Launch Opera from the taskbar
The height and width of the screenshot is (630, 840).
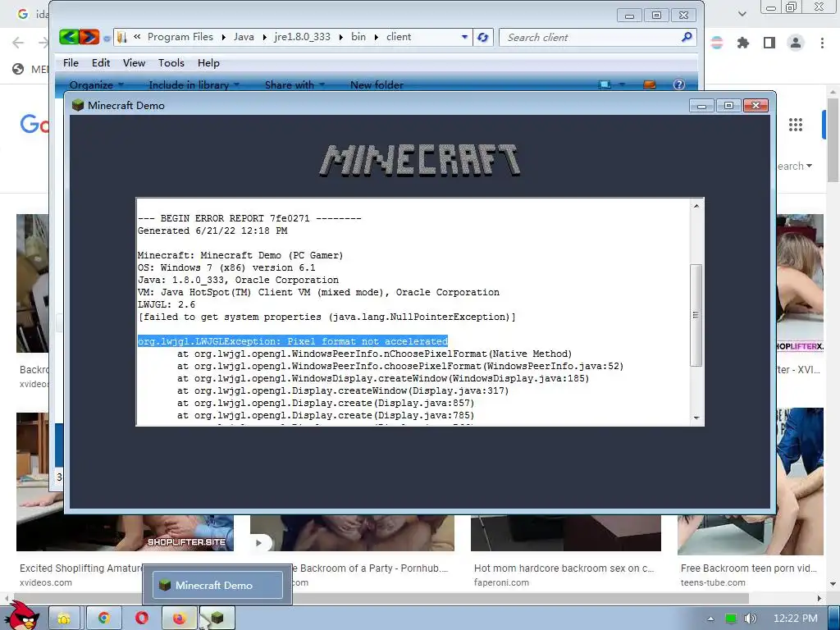pyautogui.click(x=142, y=619)
